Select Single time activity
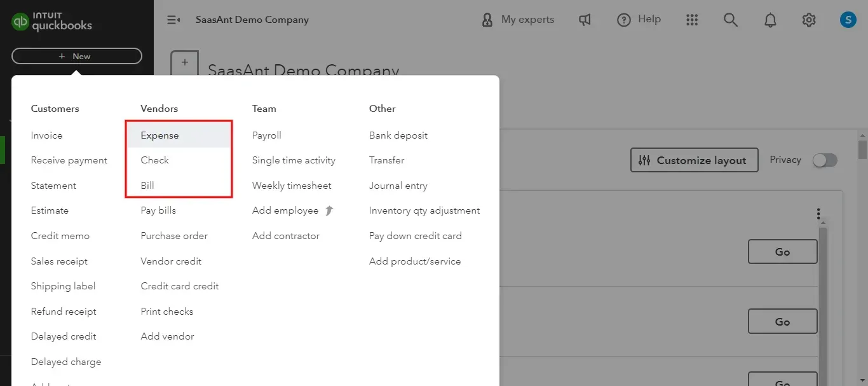The height and width of the screenshot is (386, 868). 294,160
